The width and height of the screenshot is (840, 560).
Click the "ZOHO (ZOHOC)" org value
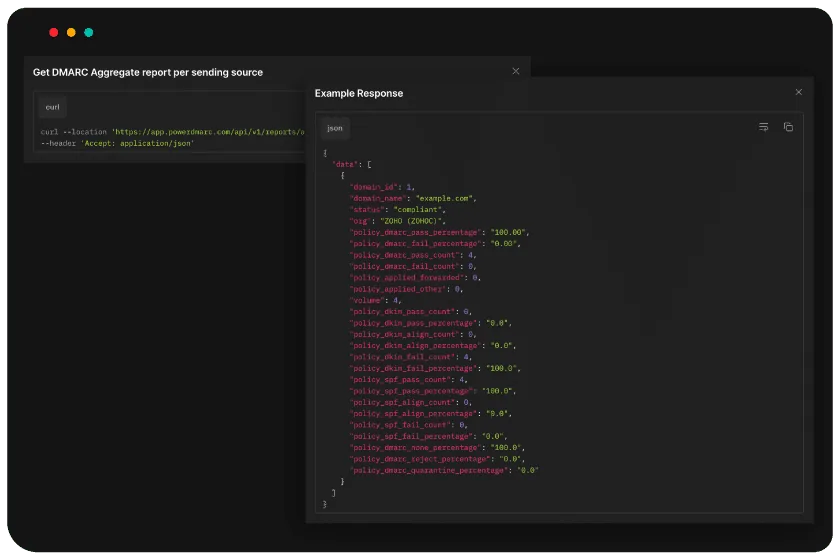coord(411,221)
